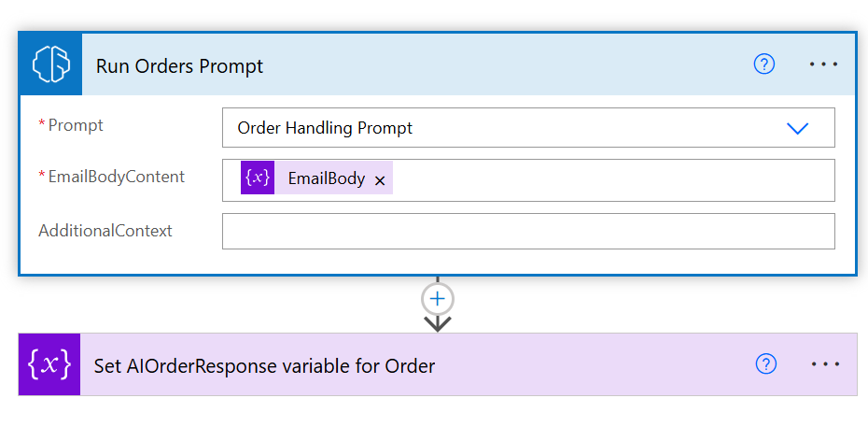Screen dimensions: 868x441
Task: Focus the AdditionalContext input field
Action: pyautogui.click(x=527, y=231)
